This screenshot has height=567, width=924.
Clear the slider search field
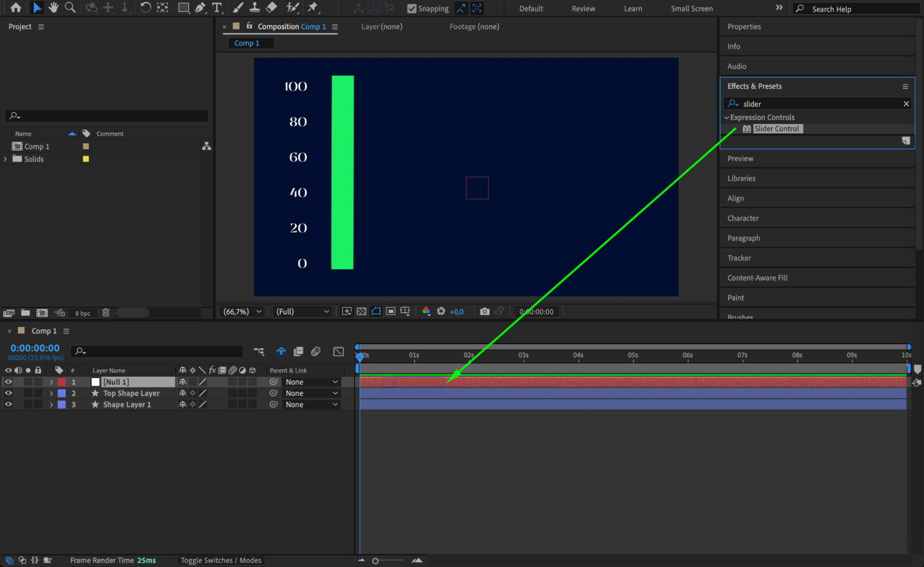[906, 104]
